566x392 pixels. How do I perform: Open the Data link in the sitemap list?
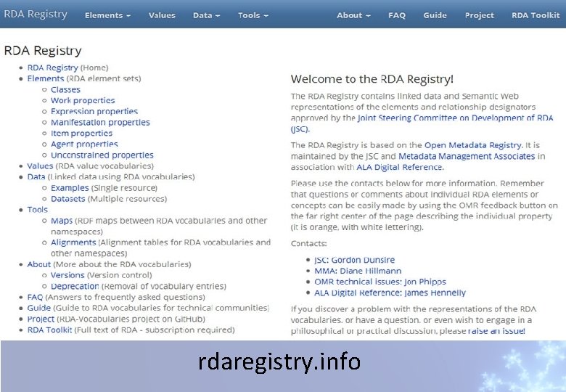[x=36, y=177]
